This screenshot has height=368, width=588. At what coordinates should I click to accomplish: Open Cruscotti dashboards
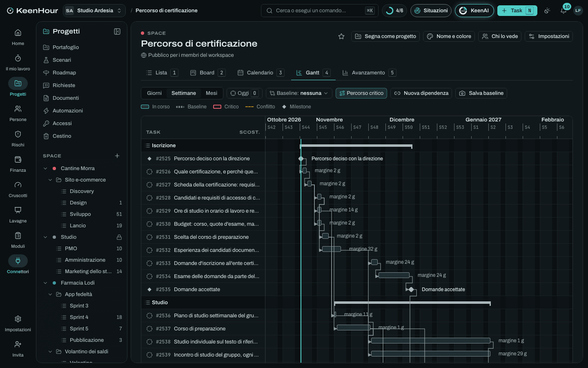pos(18,189)
